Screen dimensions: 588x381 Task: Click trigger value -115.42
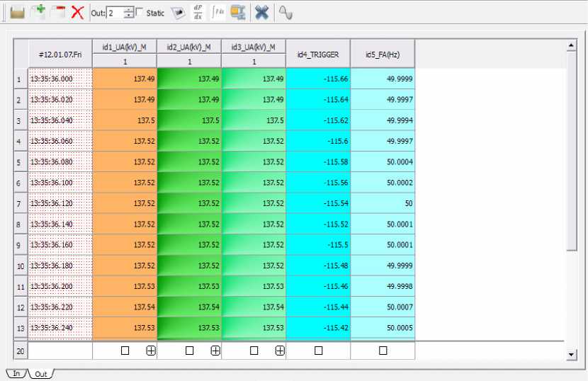pos(318,328)
